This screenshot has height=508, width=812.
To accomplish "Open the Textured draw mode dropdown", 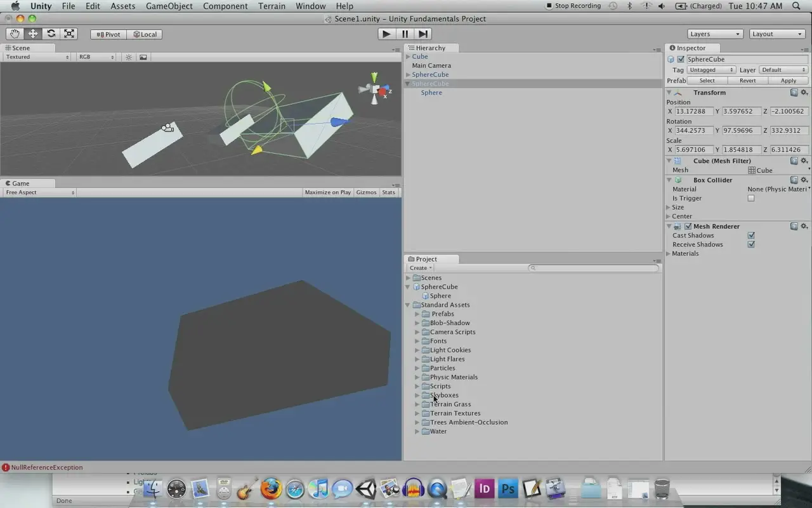I will [x=37, y=57].
